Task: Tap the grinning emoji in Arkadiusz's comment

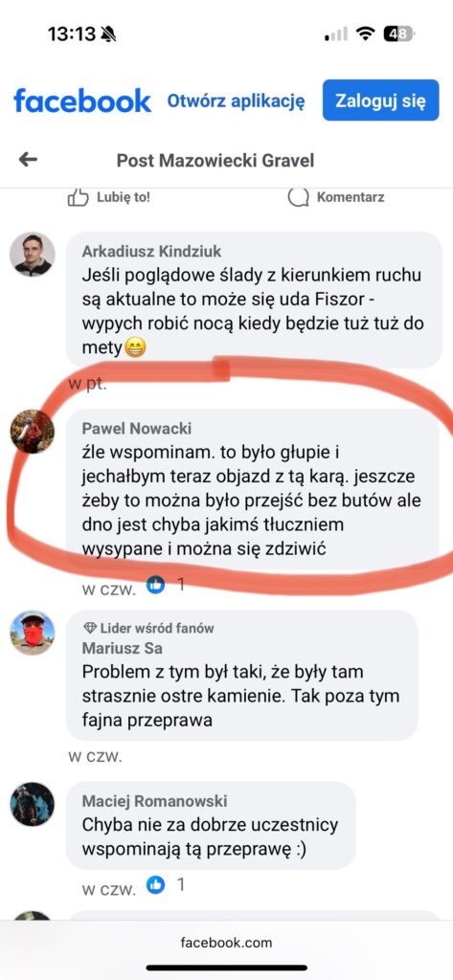Action: pos(134,346)
